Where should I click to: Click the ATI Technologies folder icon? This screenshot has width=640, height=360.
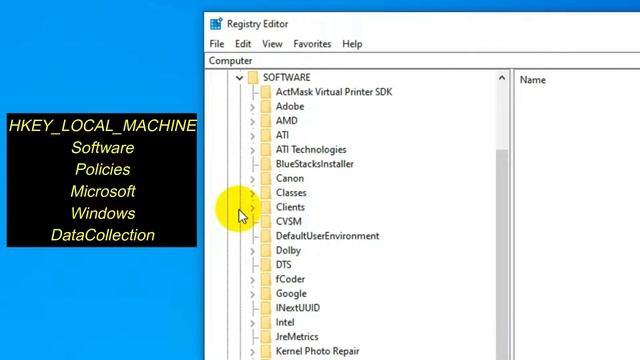266,149
